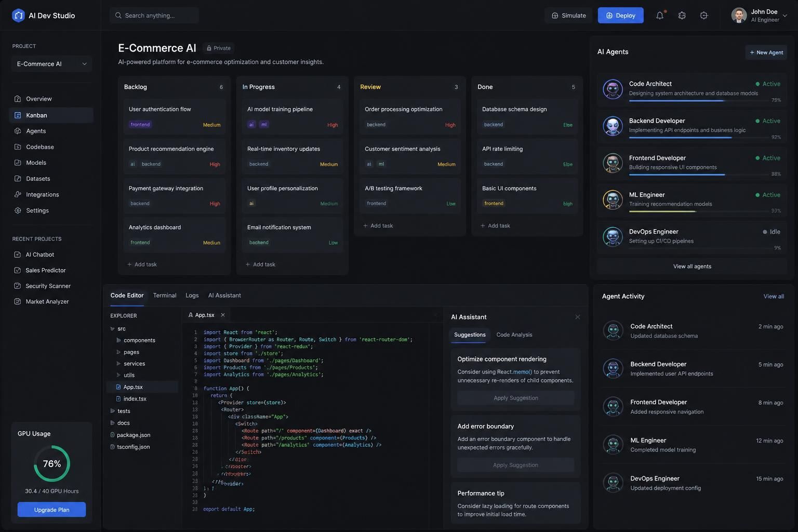Click the DevOps Engineer agent avatar in AI Agents
The width and height of the screenshot is (798, 532).
[x=613, y=236]
